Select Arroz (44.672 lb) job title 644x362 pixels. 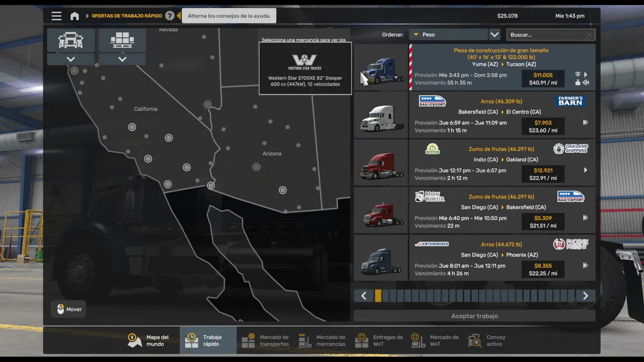coord(501,245)
